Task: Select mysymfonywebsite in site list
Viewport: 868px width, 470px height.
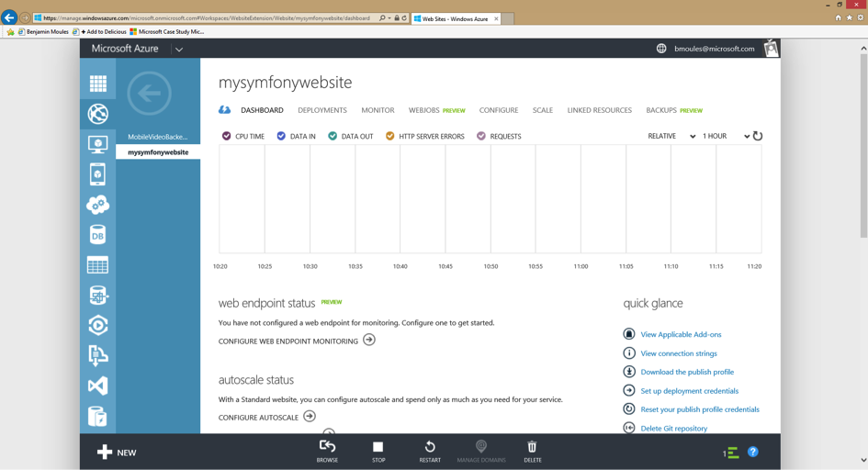Action: tap(158, 152)
